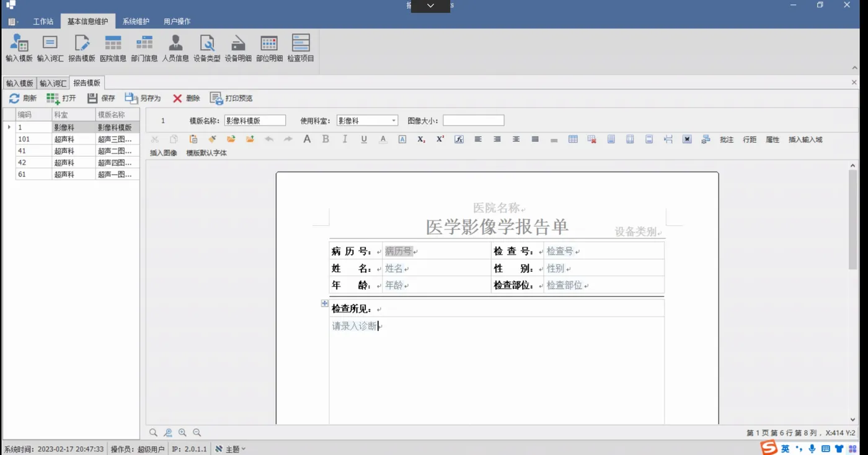Click the 删除 delete button
Image resolution: width=868 pixels, height=455 pixels.
186,98
